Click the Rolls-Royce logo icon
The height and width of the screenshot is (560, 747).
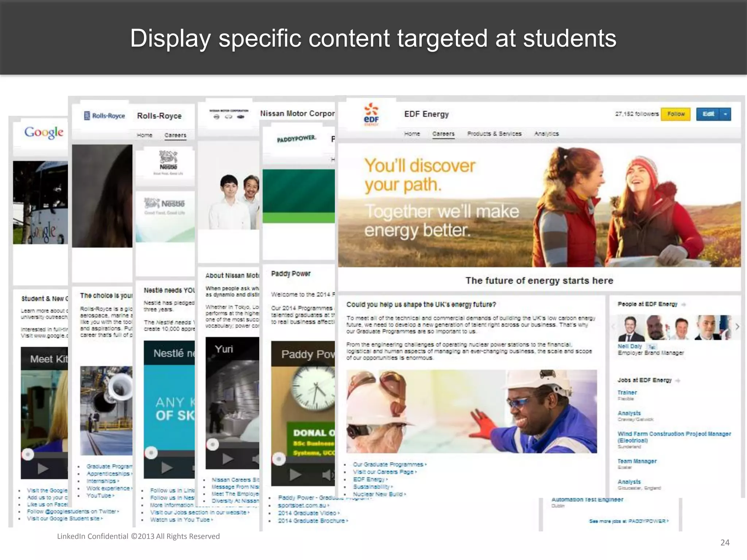(x=104, y=116)
